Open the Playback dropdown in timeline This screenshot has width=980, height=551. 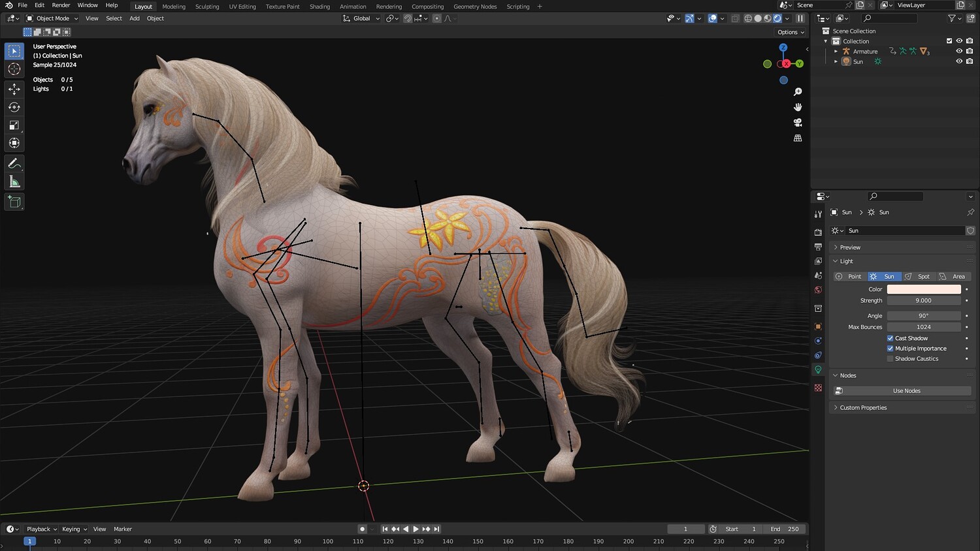(x=42, y=529)
